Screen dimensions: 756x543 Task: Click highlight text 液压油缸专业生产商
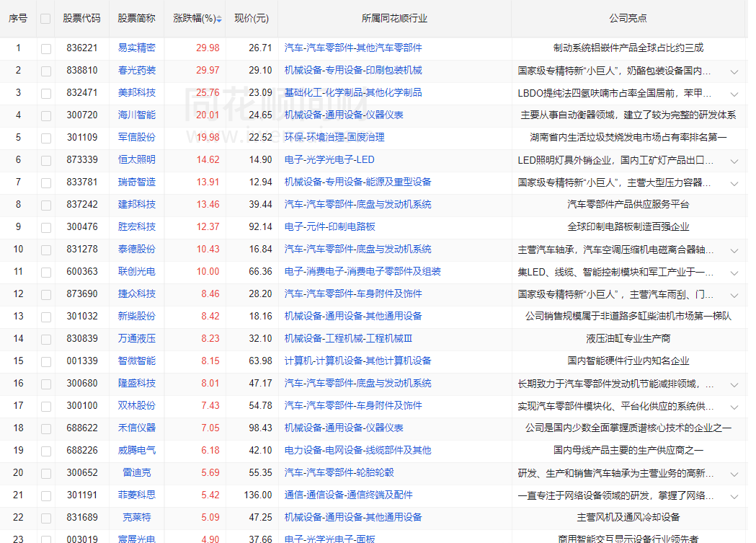(628, 338)
